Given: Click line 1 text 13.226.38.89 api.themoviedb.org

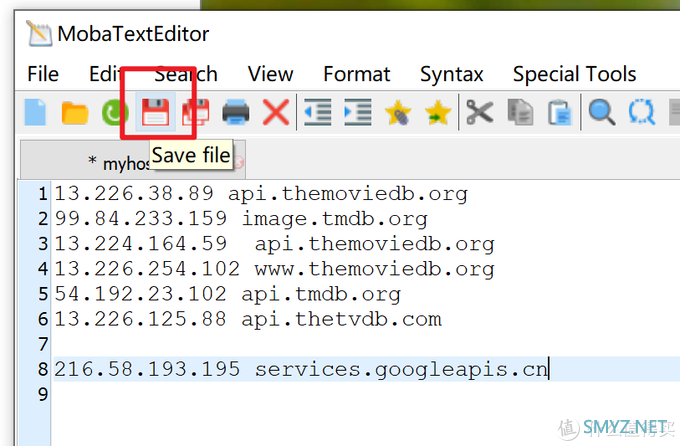Looking at the screenshot, I should (261, 193).
